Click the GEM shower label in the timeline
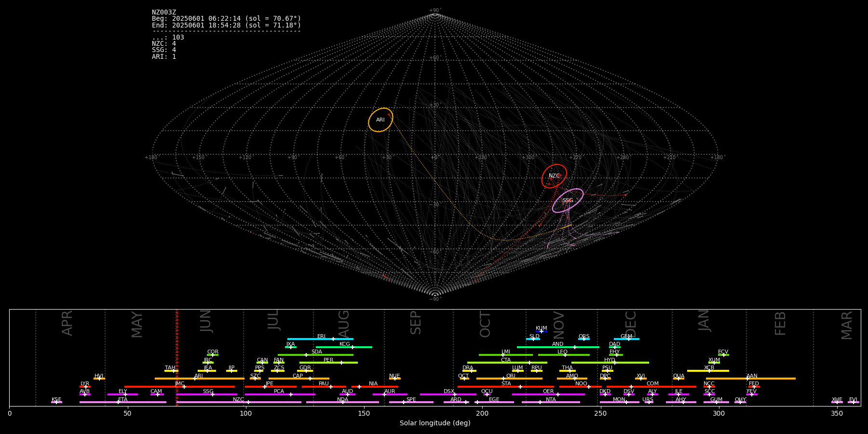The height and width of the screenshot is (434, 868). point(626,337)
